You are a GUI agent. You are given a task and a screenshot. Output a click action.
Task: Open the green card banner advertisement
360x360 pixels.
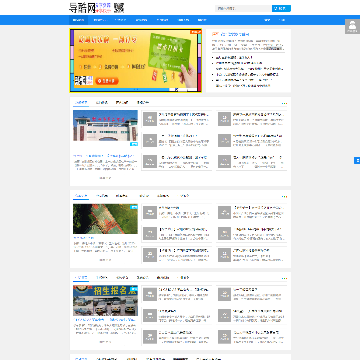pyautogui.click(x=136, y=60)
